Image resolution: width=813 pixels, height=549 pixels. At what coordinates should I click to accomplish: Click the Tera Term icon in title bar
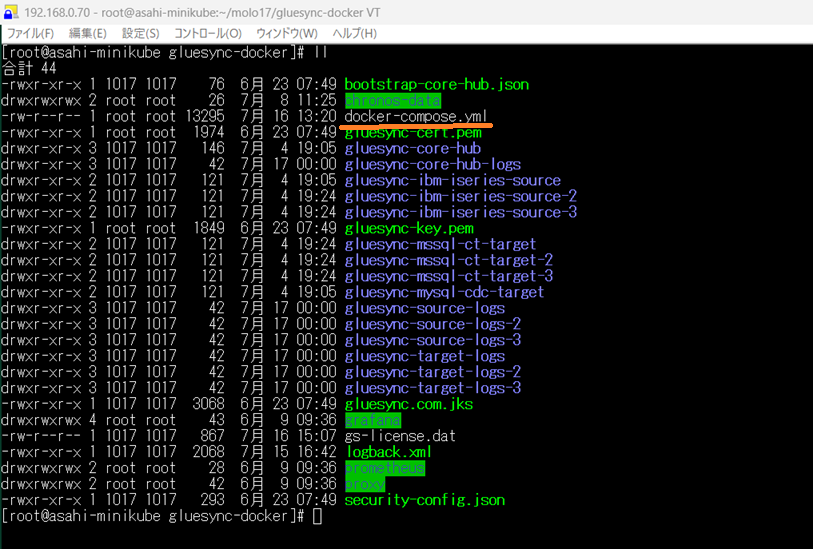10,11
